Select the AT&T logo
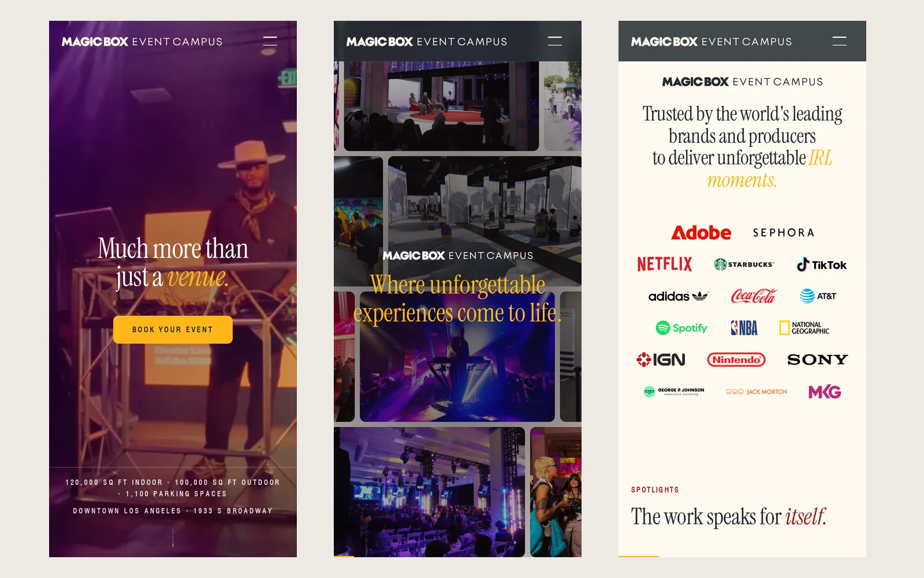The width and height of the screenshot is (924, 578). pos(818,296)
